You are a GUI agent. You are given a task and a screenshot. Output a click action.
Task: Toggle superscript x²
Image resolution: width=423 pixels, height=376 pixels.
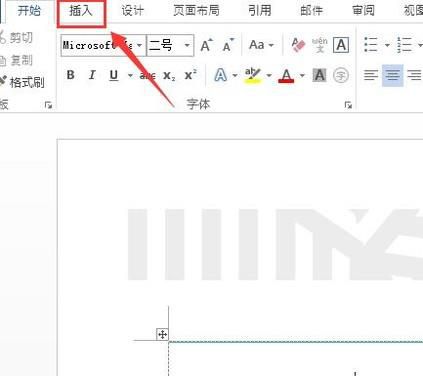pyautogui.click(x=191, y=75)
